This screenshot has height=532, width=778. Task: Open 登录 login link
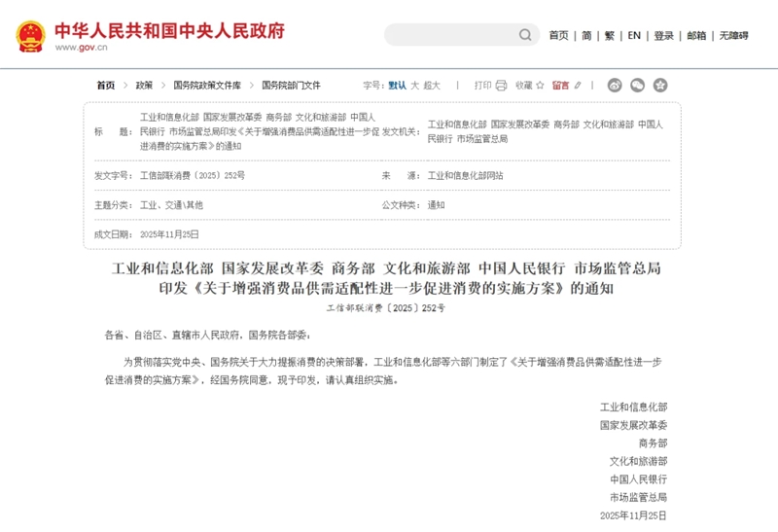[663, 36]
